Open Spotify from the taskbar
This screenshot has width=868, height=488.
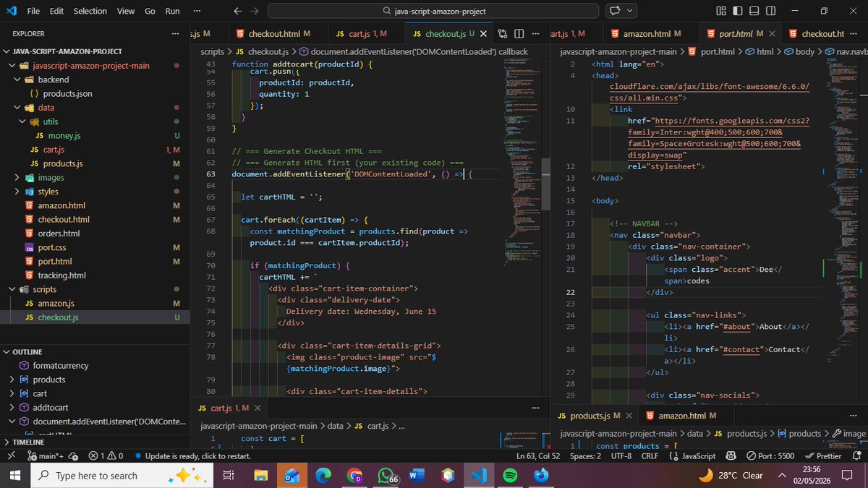coord(509,475)
